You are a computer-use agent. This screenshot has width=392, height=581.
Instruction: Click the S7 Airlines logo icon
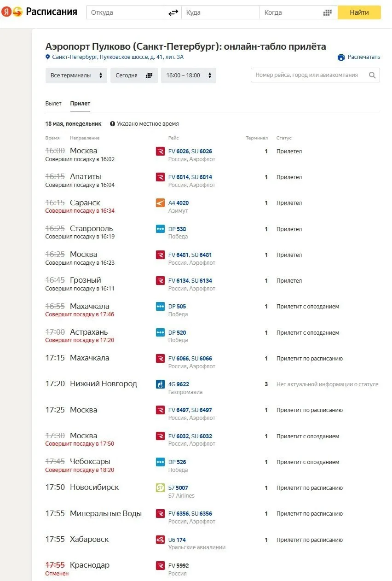coord(160,488)
